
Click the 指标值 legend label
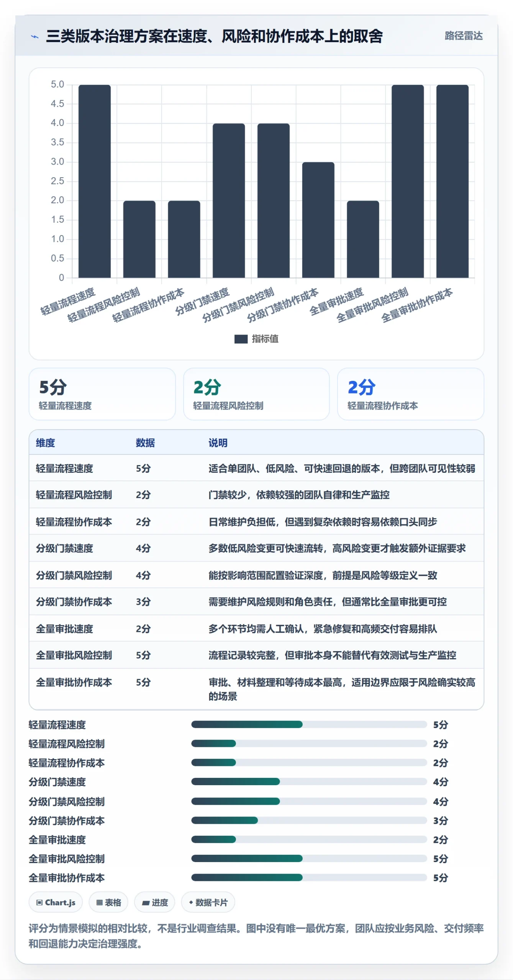click(265, 339)
